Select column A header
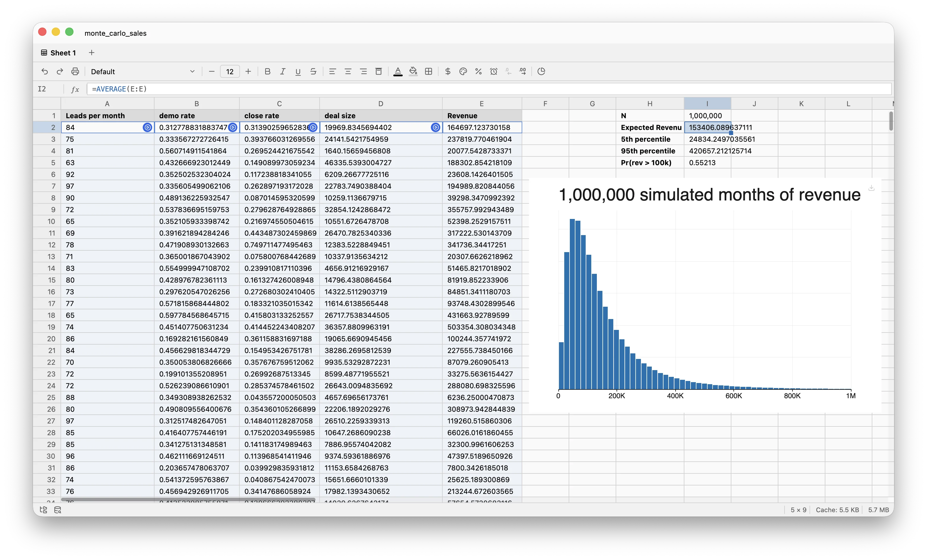Image resolution: width=927 pixels, height=560 pixels. coord(107,103)
